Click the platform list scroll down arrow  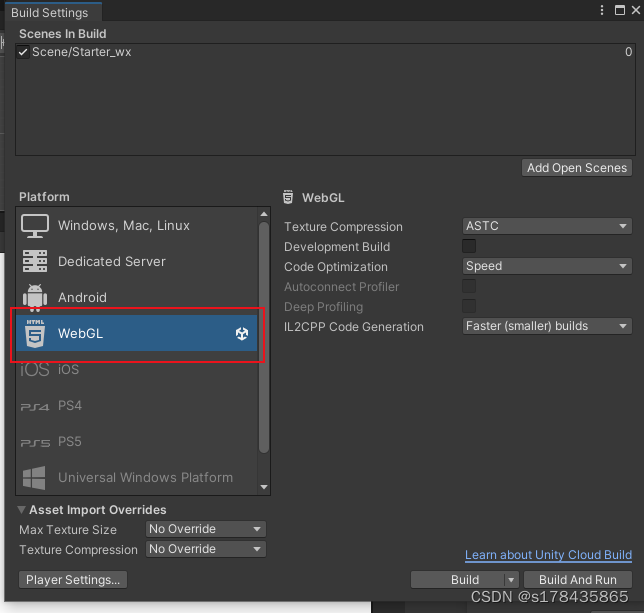[x=264, y=487]
